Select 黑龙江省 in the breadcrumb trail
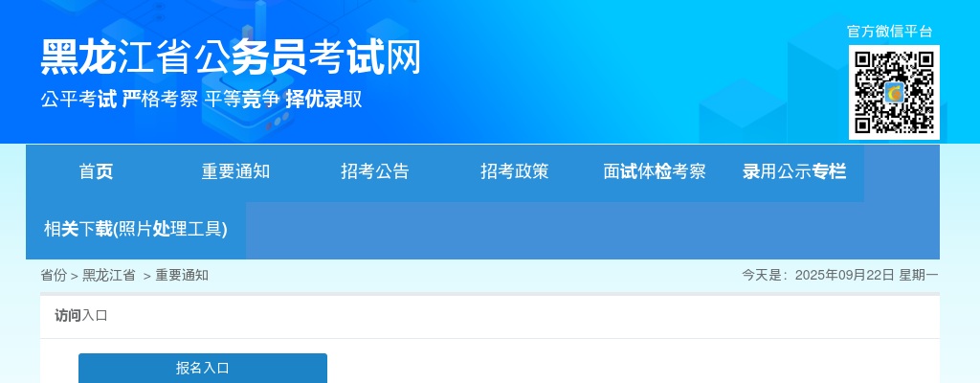The width and height of the screenshot is (980, 383). coord(109,276)
